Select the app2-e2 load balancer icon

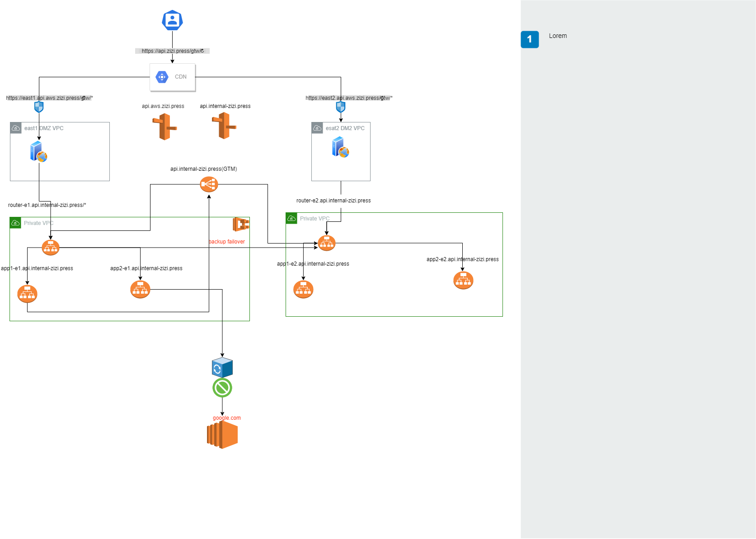point(463,280)
